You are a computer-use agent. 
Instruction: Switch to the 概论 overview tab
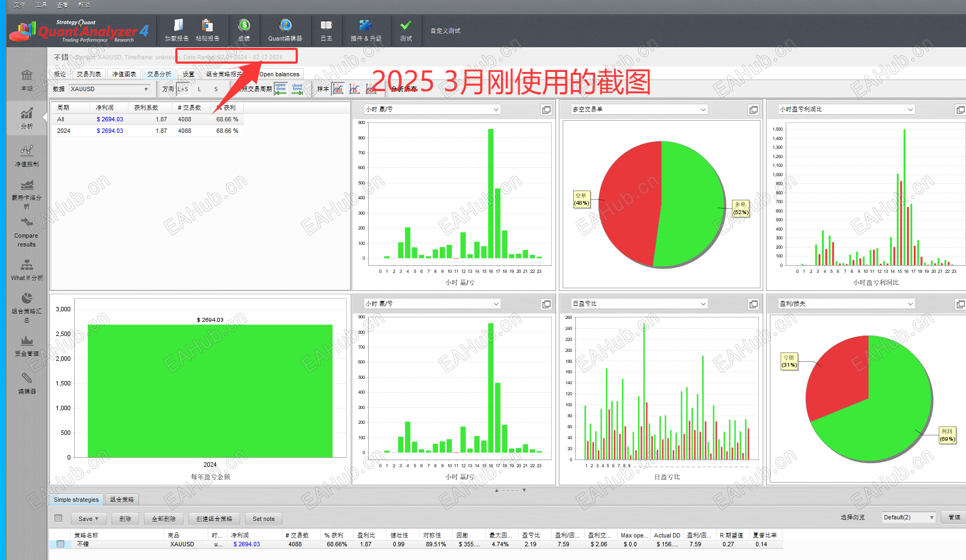(x=60, y=74)
